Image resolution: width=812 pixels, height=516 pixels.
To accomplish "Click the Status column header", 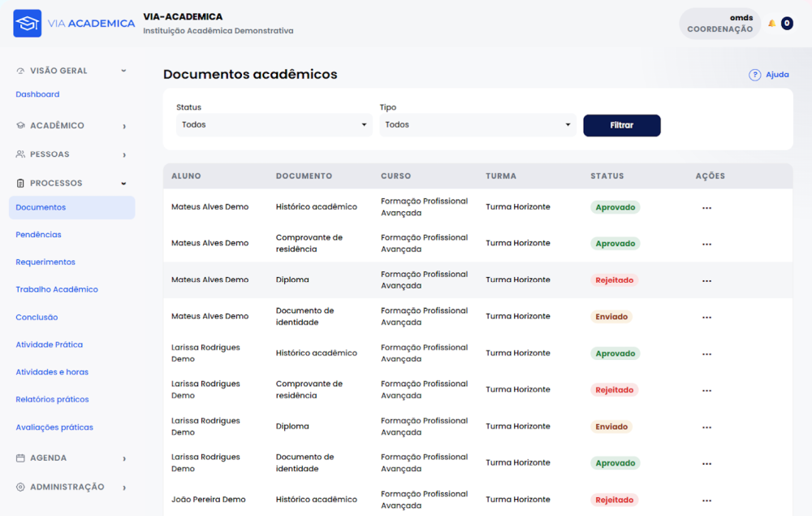I will coord(607,176).
